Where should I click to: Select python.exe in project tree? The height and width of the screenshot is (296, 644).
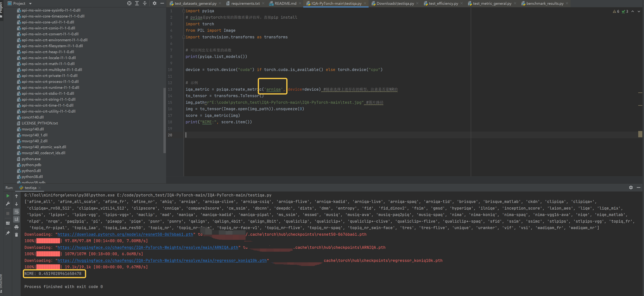coord(31,159)
